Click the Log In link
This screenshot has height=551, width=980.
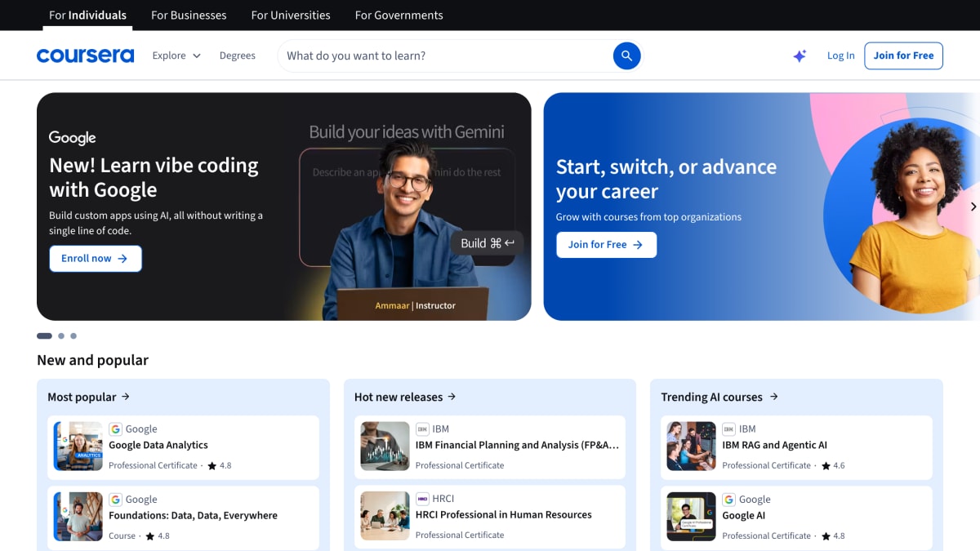840,56
